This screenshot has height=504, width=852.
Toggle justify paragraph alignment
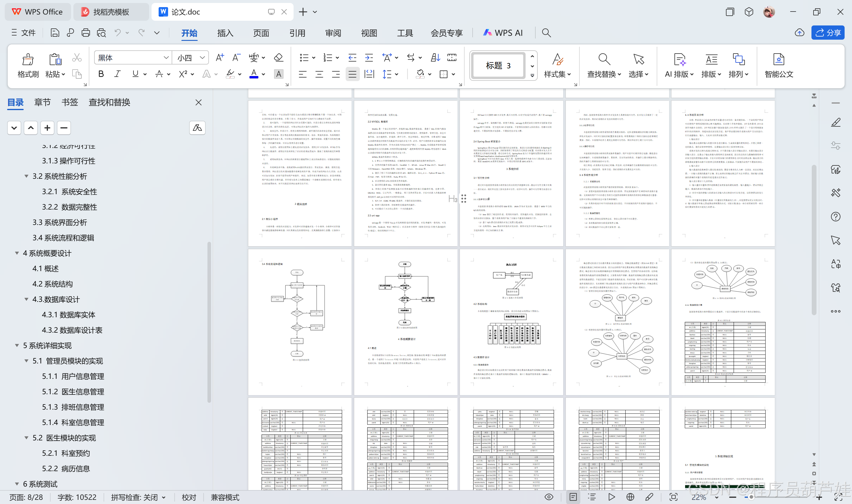pyautogui.click(x=352, y=74)
